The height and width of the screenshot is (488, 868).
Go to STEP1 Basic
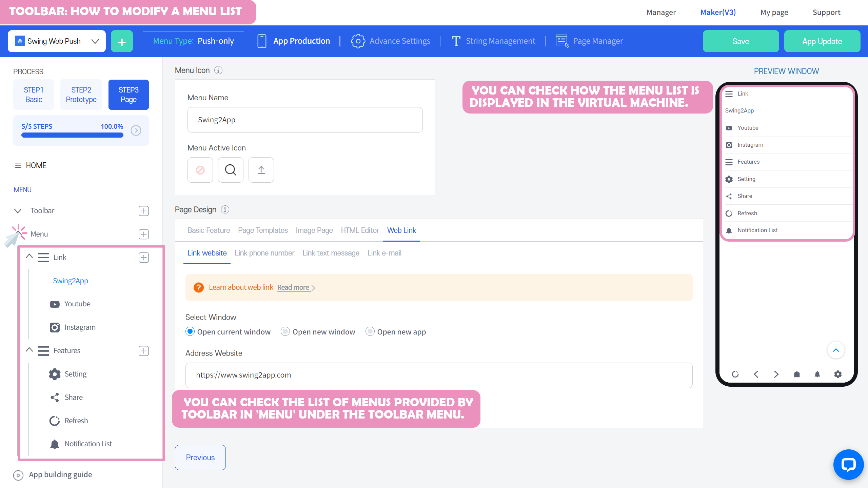(x=34, y=95)
